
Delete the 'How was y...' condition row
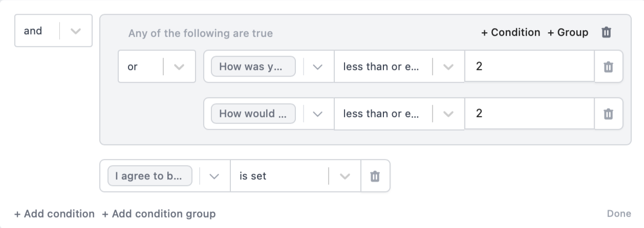click(x=608, y=67)
